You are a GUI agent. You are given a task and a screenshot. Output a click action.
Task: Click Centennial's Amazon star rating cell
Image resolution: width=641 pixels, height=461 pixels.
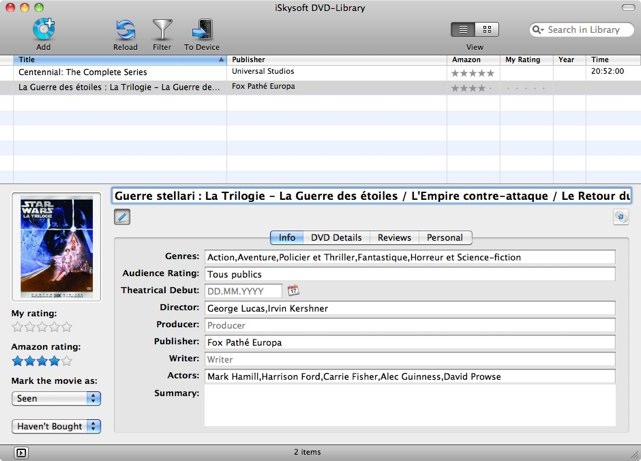click(x=473, y=73)
